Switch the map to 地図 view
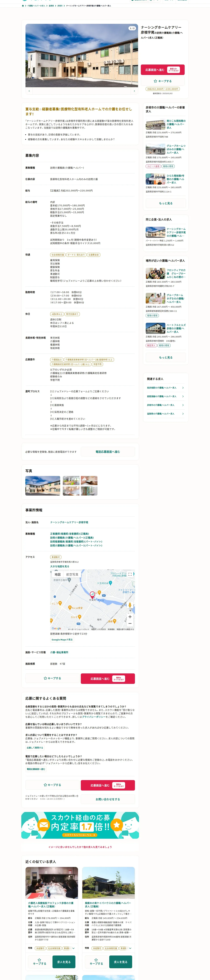The height and width of the screenshot is (980, 210). pos(58,574)
